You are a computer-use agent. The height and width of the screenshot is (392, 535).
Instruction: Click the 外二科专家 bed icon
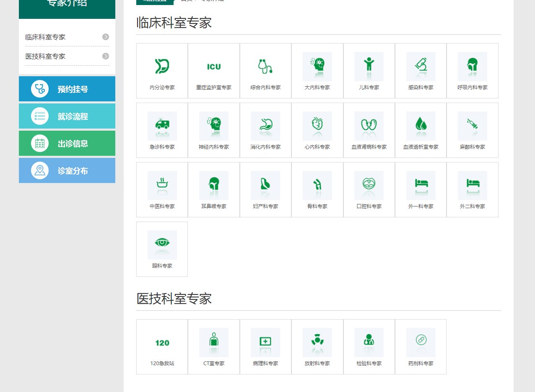pos(473,185)
